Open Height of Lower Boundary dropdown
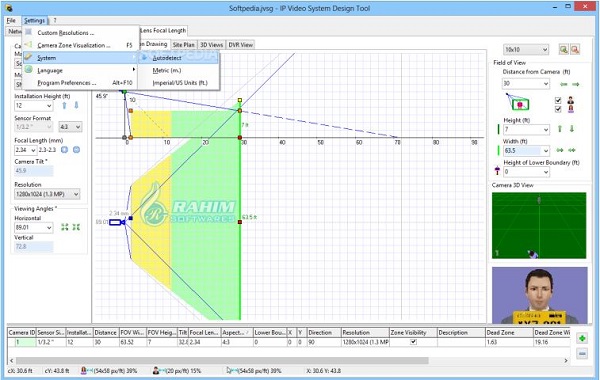 click(x=527, y=172)
